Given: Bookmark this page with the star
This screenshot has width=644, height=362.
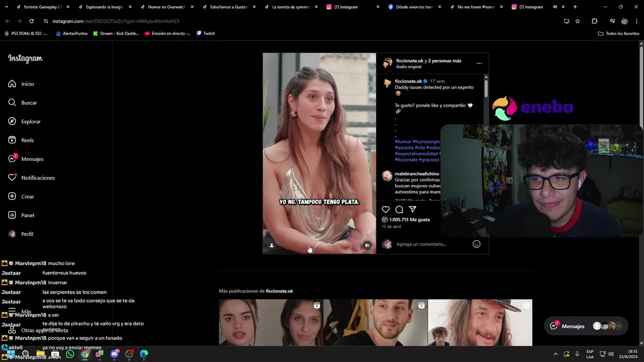Looking at the screenshot, I should pos(578,21).
